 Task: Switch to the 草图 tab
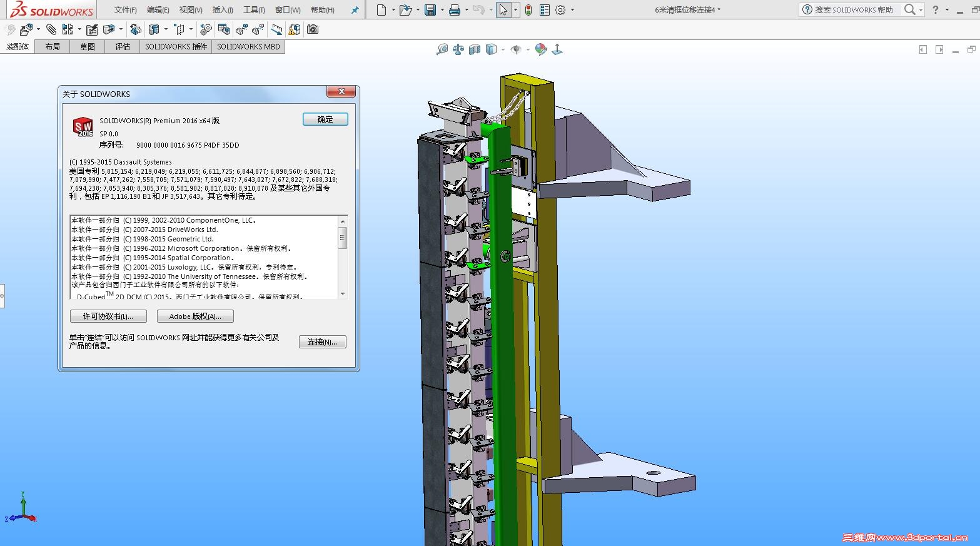click(x=88, y=47)
